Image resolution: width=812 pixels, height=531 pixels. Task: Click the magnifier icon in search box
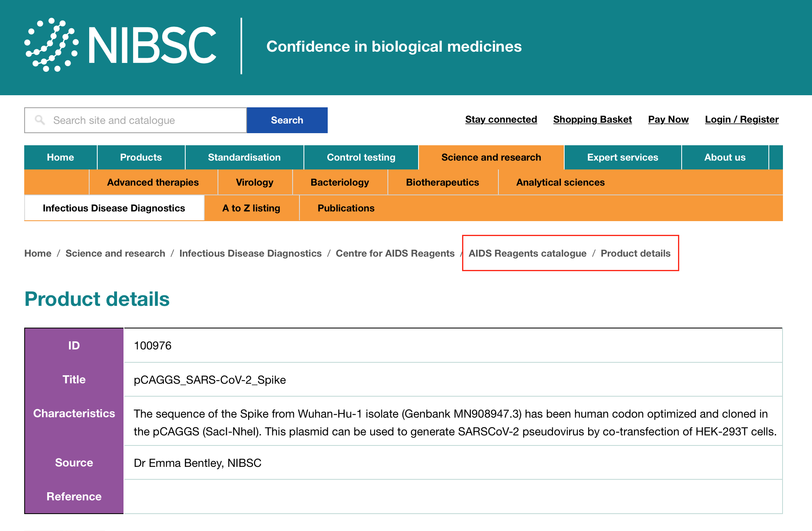coord(40,120)
